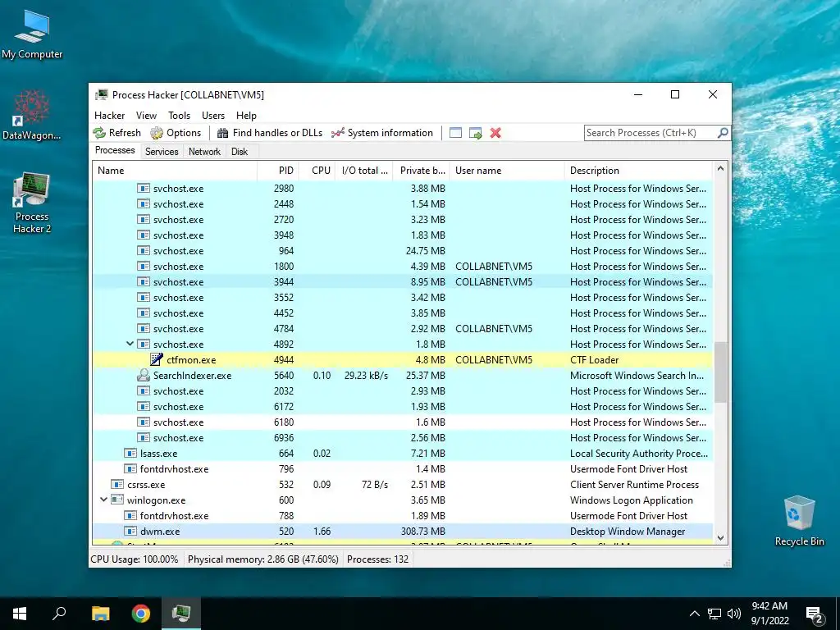This screenshot has width=840, height=630.
Task: Click icon of svchost.exe PID 2980
Action: tap(143, 188)
